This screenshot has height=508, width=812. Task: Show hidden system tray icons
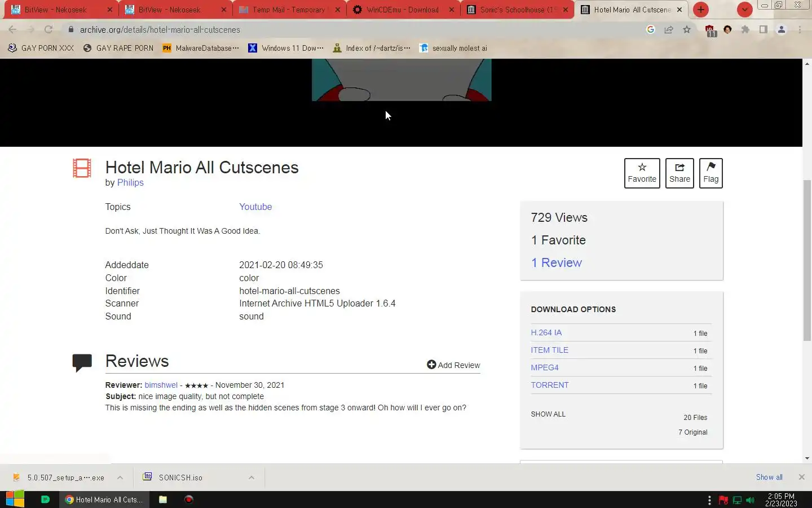coord(709,500)
